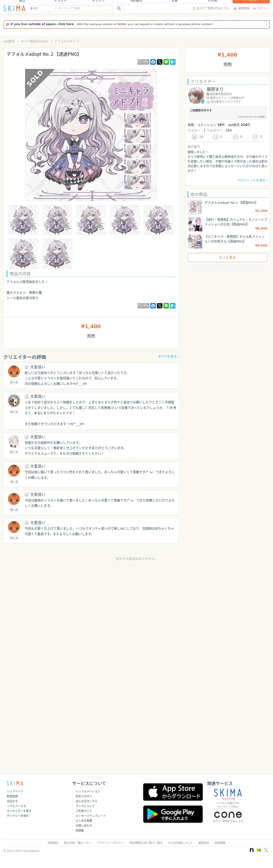
Task: Open footer トップページ link
Action: pos(15,791)
